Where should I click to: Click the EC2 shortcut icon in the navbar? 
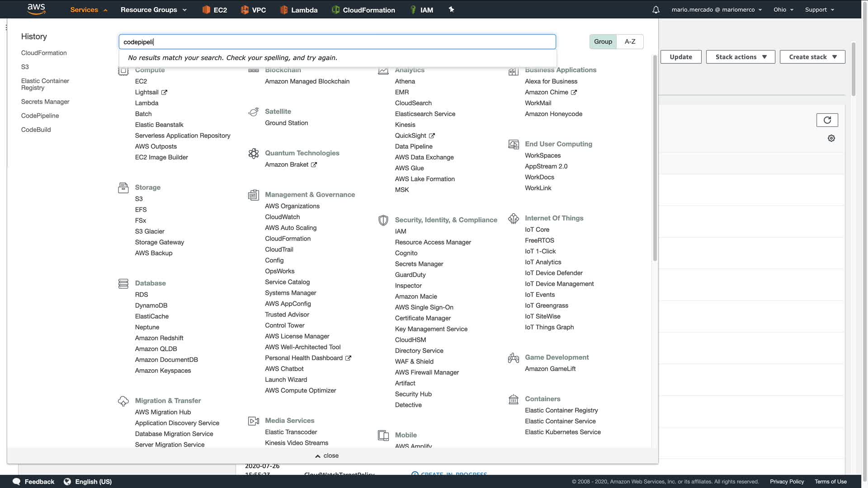click(x=207, y=9)
